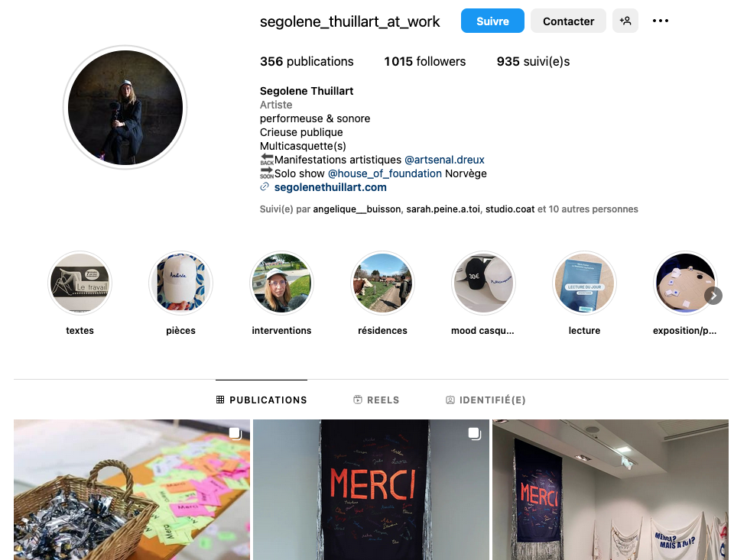Click the Suivre button
Screen dimensions: 734x560
492,21
